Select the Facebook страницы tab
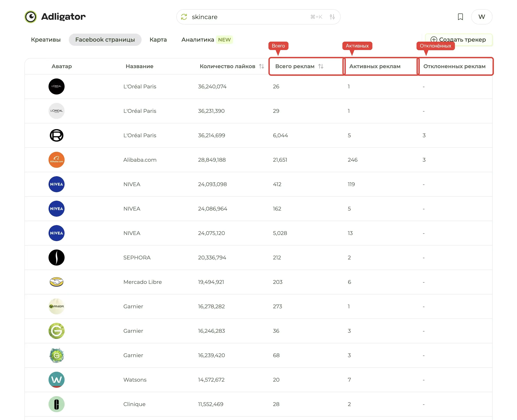This screenshot has width=517, height=420. click(105, 40)
